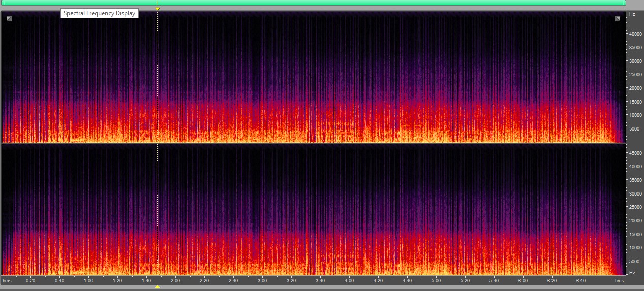644x291 pixels.
Task: Click the fade-out handle in top-right corner
Action: 618,19
